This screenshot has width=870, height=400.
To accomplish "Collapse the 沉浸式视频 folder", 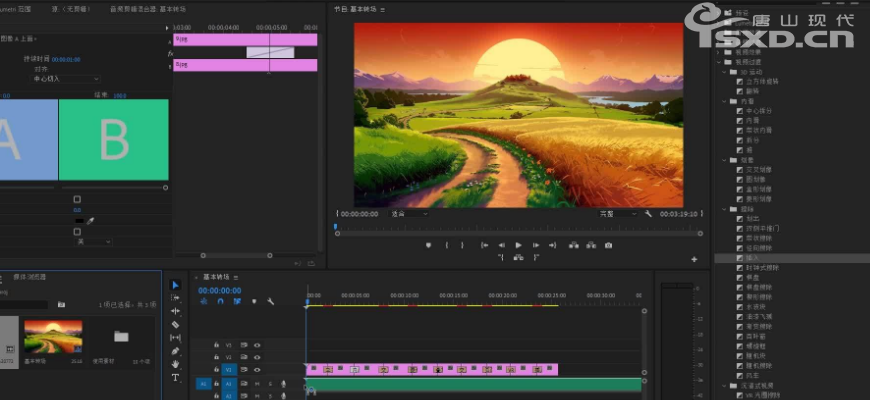I will click(x=724, y=386).
